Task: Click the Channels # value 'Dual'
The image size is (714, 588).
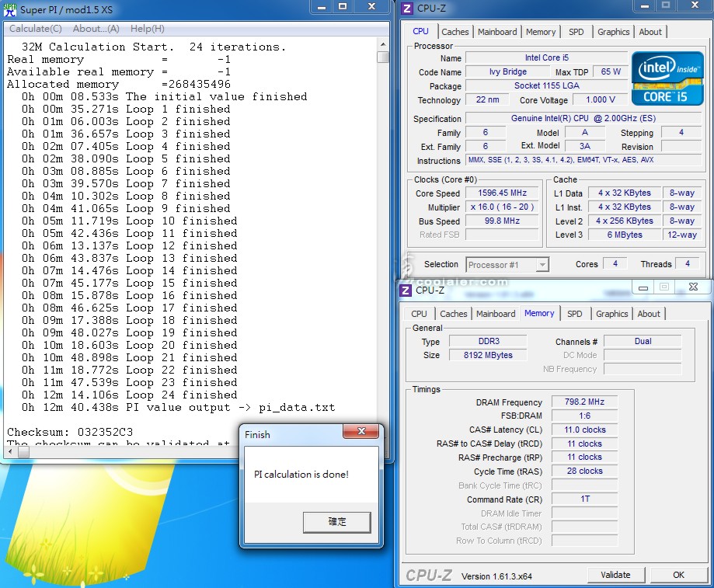Action: (x=643, y=341)
